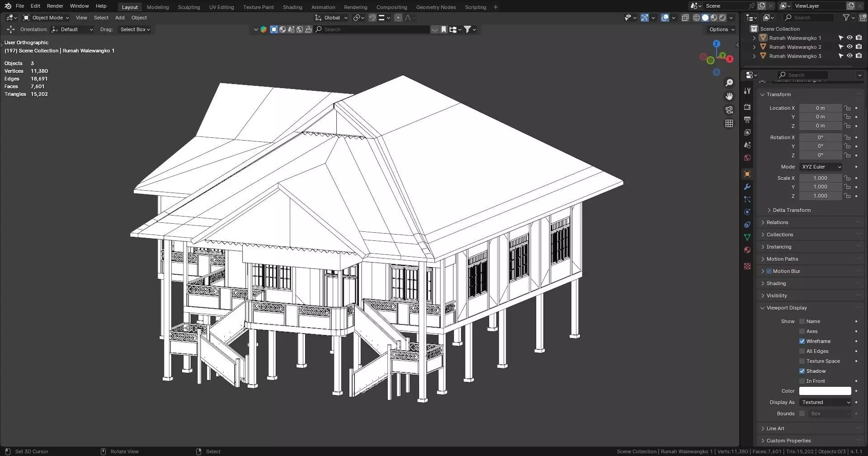Open the File menu
The image size is (868, 456).
click(19, 6)
